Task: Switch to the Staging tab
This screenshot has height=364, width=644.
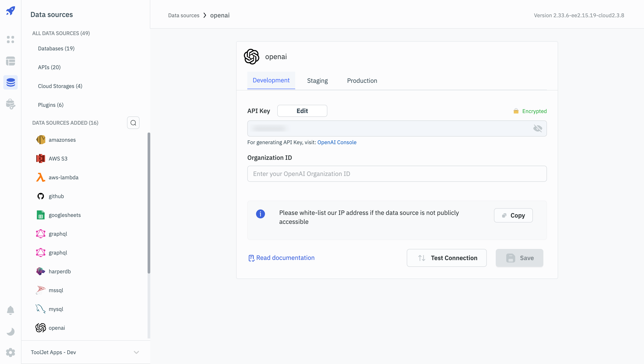Action: [x=317, y=81]
